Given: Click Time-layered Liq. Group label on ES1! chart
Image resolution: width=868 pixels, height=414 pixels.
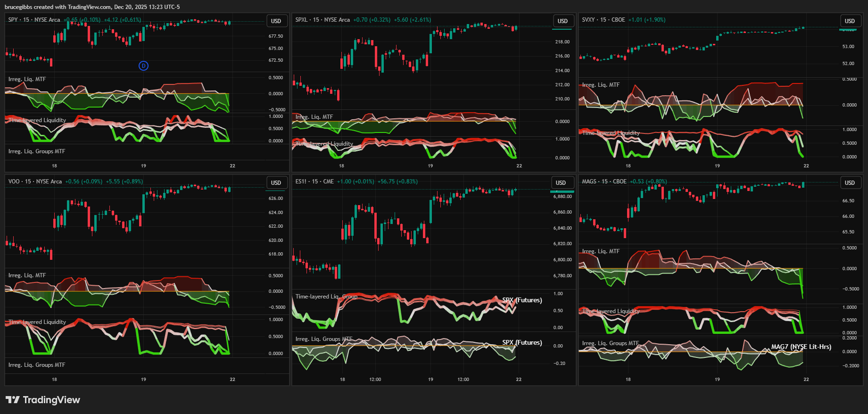Looking at the screenshot, I should click(326, 297).
